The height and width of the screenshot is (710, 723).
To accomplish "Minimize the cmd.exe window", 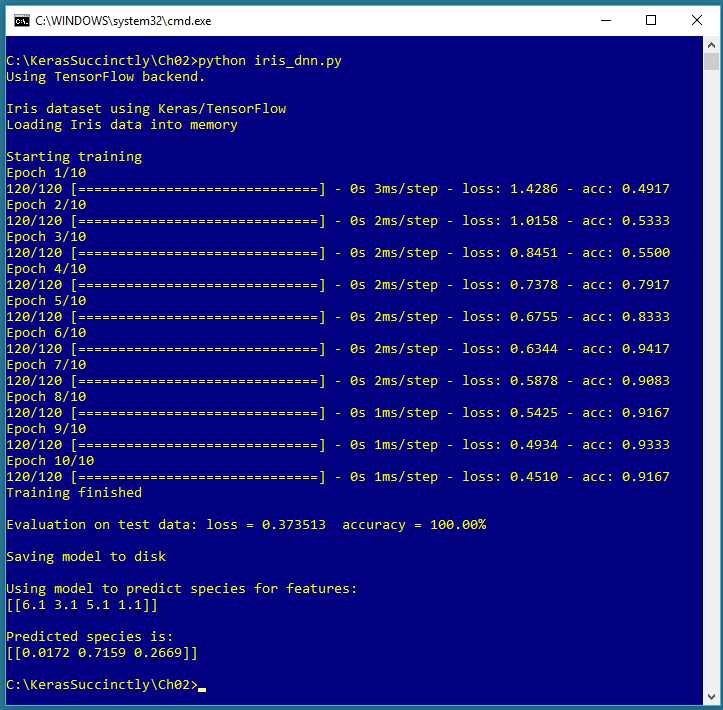I will (x=606, y=20).
